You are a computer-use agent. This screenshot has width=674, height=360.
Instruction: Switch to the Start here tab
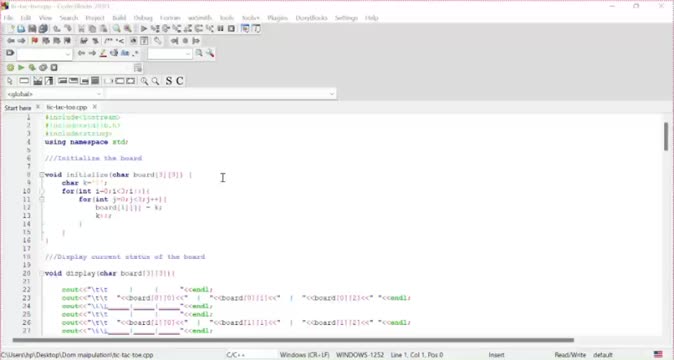pos(18,107)
